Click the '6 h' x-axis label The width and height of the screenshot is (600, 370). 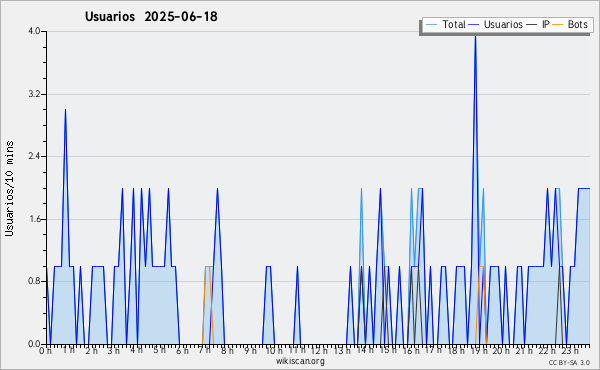click(182, 351)
